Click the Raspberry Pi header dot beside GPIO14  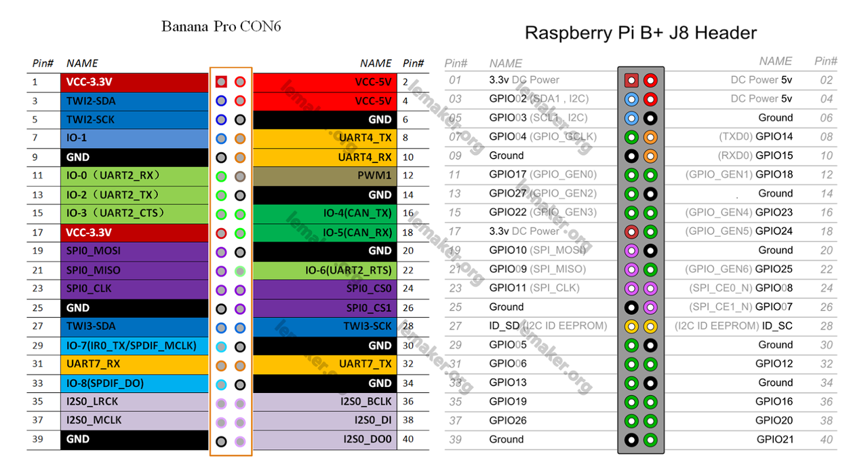point(650,137)
